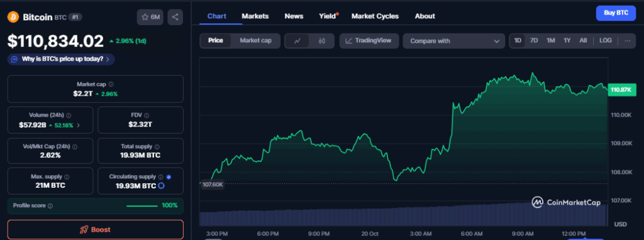Image resolution: width=644 pixels, height=240 pixels.
Task: Expand Why is BTC's price up today chevron
Action: click(108, 59)
